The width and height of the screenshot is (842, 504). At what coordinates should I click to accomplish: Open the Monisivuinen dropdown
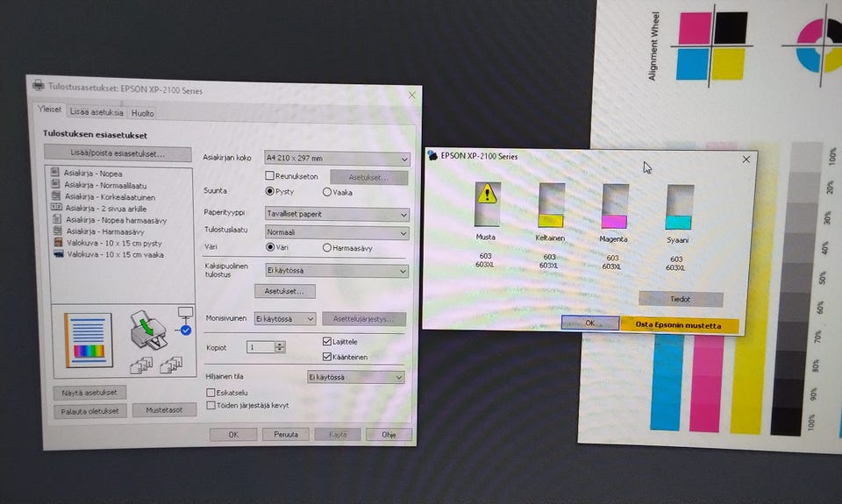pos(284,319)
